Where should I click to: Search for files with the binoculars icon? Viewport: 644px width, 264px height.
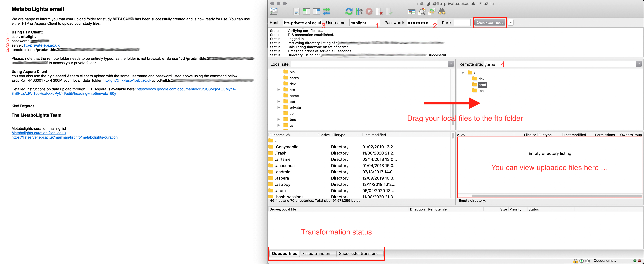pos(442,11)
